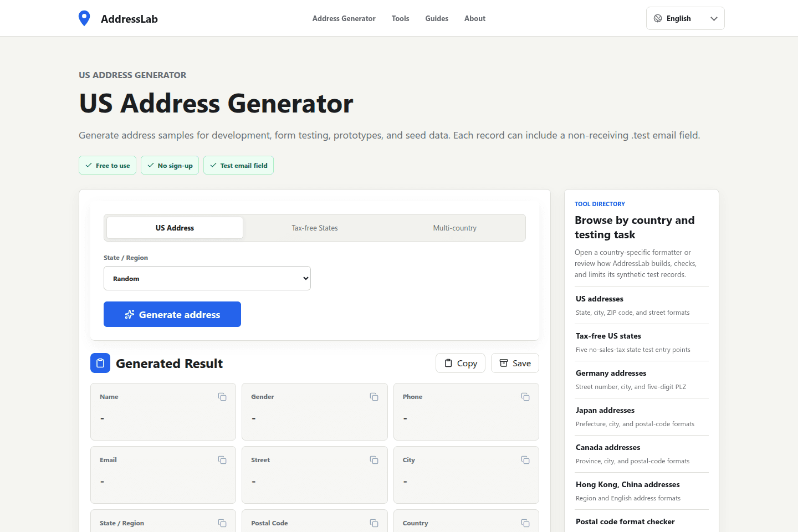Copy the Email field value

(x=222, y=460)
